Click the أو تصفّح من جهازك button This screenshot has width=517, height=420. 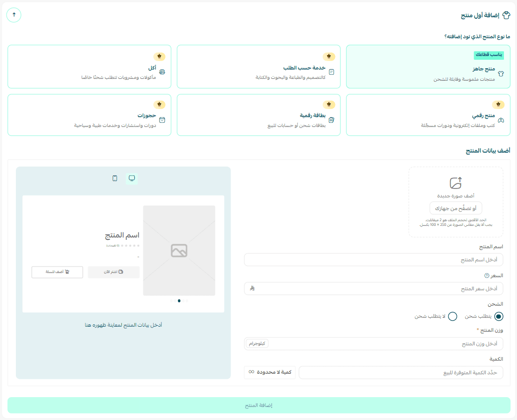pos(456,208)
